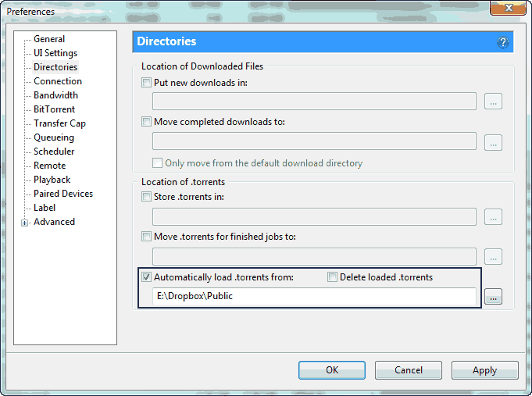Browse folder for storing .torrents

point(493,217)
